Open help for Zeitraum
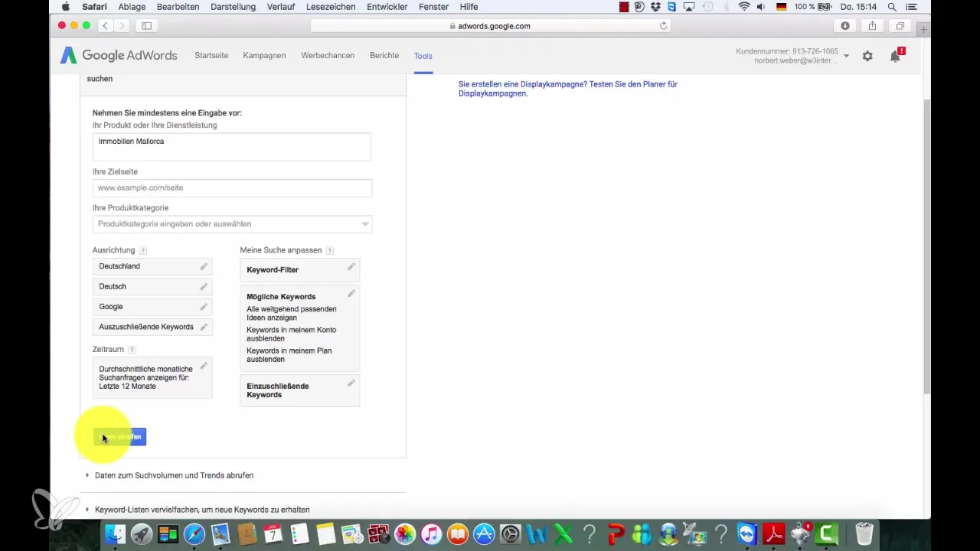This screenshot has height=551, width=980. pos(132,350)
